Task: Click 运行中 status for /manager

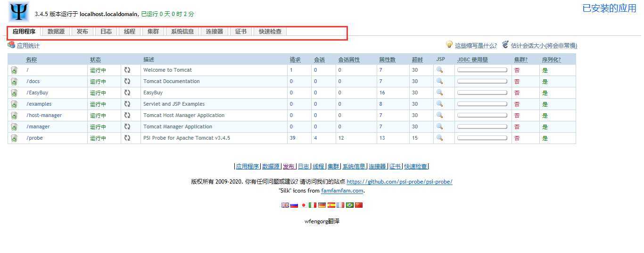Action: point(98,127)
